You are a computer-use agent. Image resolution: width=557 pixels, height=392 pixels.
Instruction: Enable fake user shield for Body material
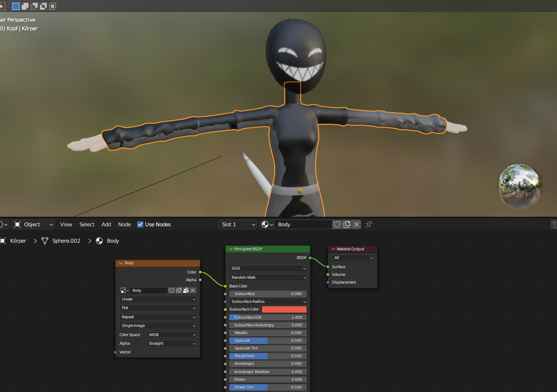[337, 224]
